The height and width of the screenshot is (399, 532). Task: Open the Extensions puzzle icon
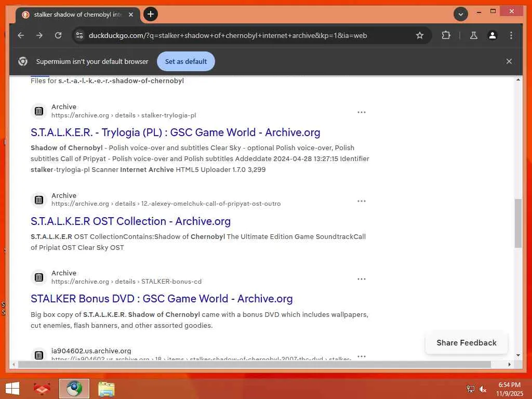(x=446, y=35)
